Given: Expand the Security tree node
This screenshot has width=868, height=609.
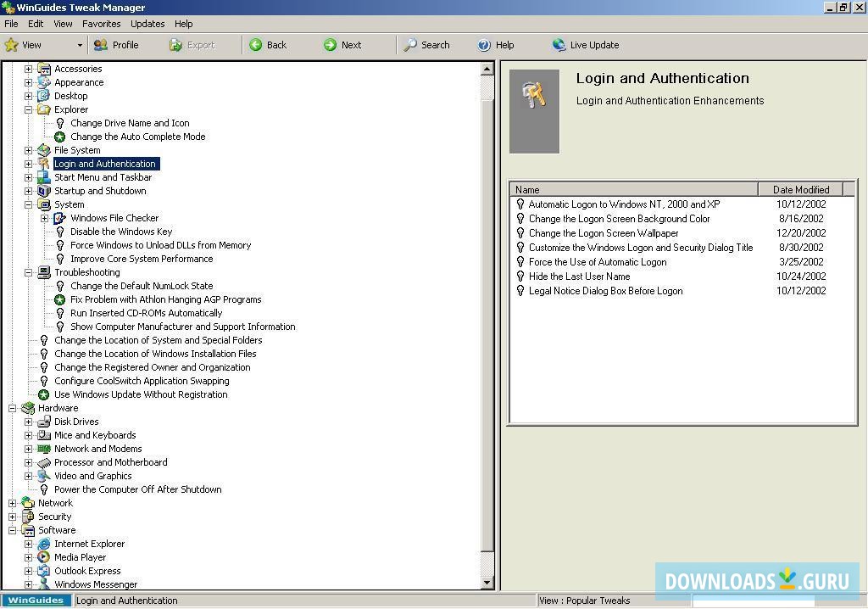Looking at the screenshot, I should (12, 517).
